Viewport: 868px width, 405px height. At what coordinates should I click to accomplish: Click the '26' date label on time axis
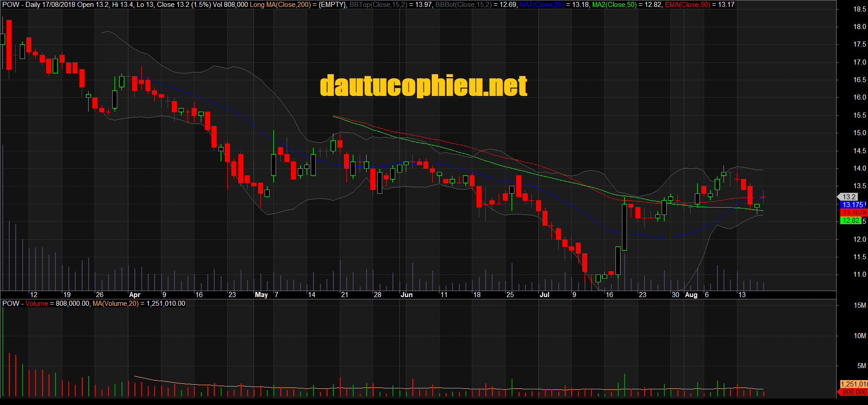(100, 295)
